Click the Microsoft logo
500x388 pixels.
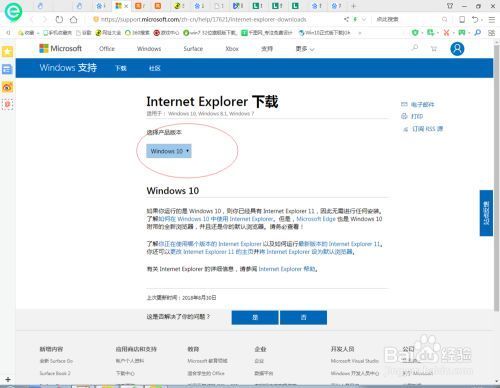pyautogui.click(x=60, y=48)
